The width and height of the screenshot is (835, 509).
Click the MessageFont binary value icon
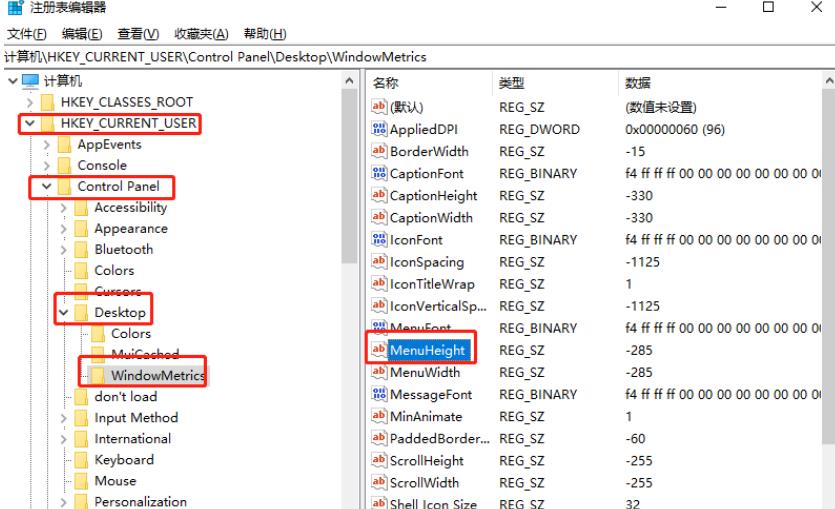click(379, 394)
